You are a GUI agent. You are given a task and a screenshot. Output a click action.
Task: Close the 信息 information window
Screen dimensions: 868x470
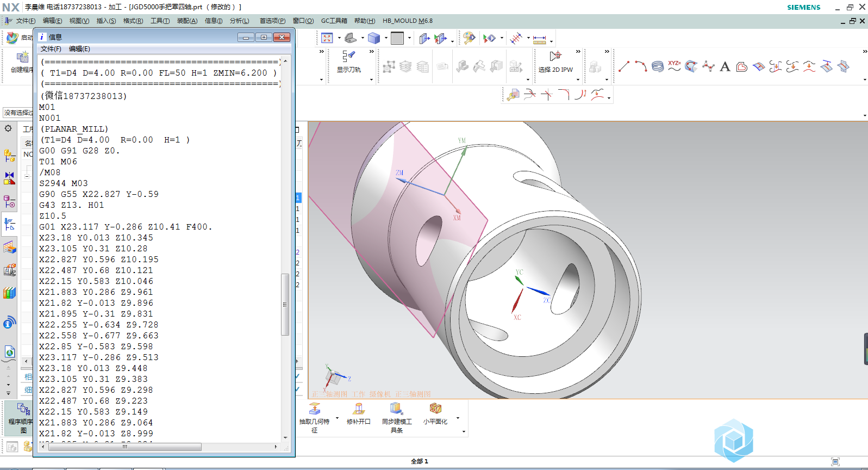tap(282, 37)
